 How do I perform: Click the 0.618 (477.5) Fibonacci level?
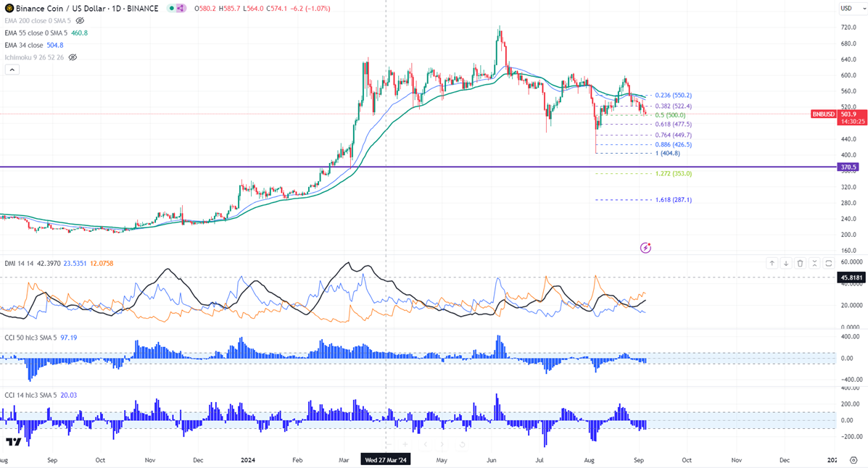pyautogui.click(x=673, y=125)
